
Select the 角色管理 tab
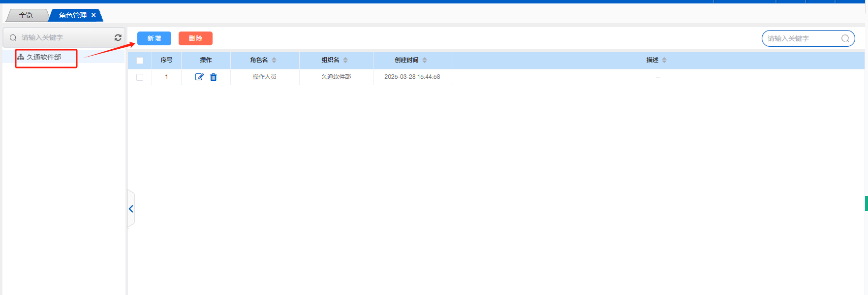pyautogui.click(x=72, y=15)
